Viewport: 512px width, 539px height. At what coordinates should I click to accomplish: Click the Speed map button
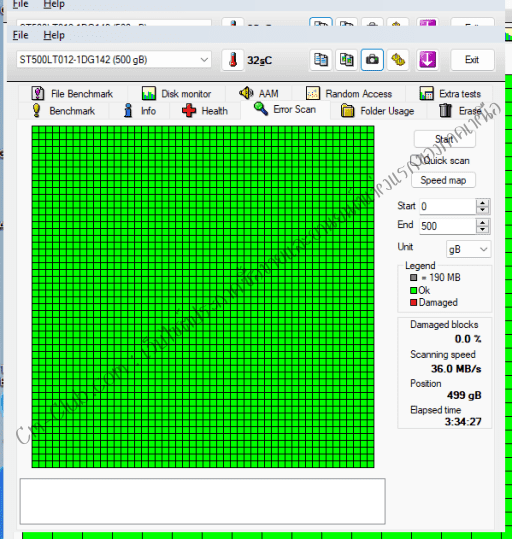click(443, 180)
